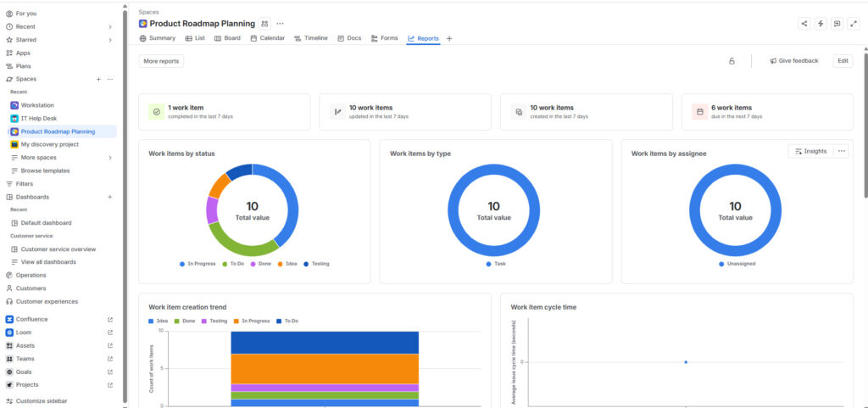The width and height of the screenshot is (868, 408).
Task: Click the team/people icon next to project title
Action: coord(264,24)
